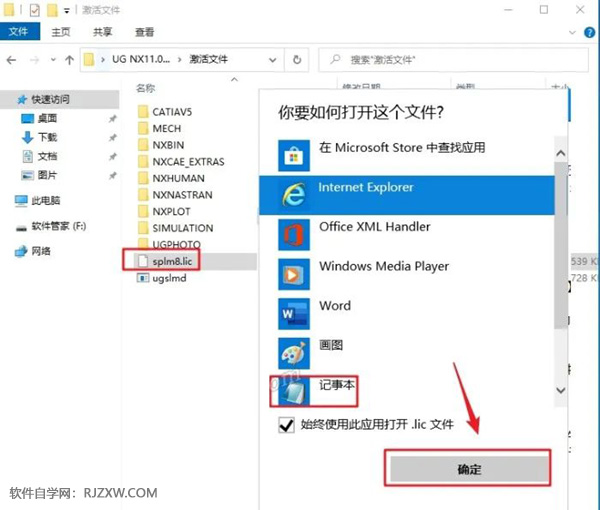The height and width of the screenshot is (510, 600).
Task: Click the Microsoft Store icon
Action: 294,156
